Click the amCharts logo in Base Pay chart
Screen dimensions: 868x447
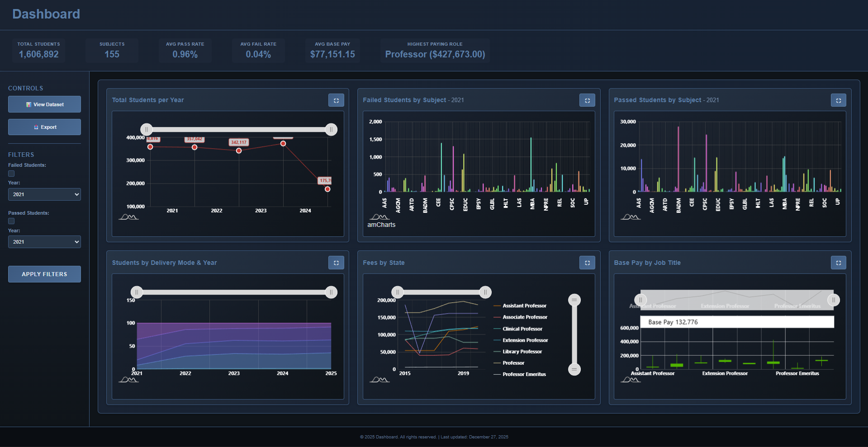[x=631, y=380]
